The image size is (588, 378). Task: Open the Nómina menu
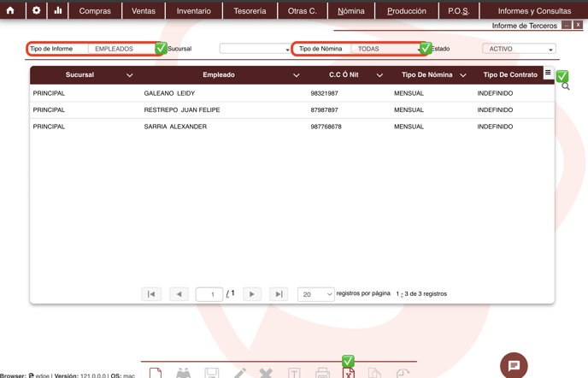(x=351, y=11)
